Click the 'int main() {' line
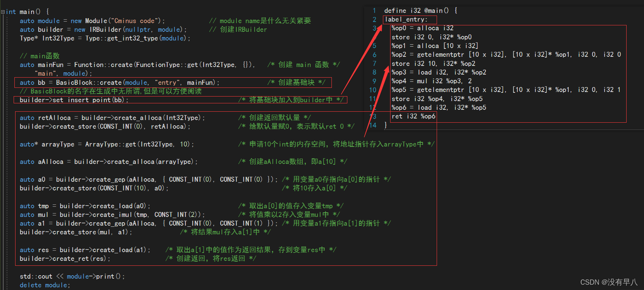 click(27, 12)
